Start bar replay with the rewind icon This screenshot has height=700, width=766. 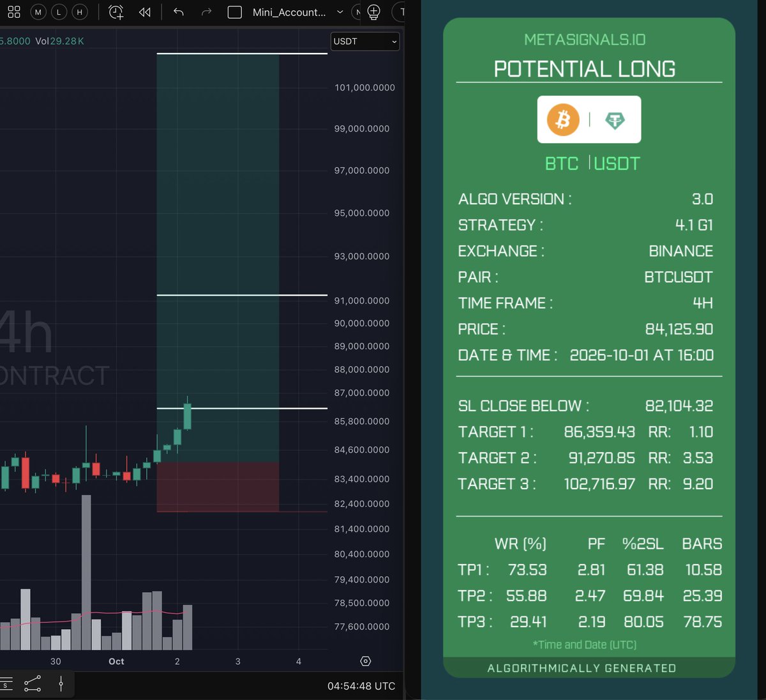[145, 11]
